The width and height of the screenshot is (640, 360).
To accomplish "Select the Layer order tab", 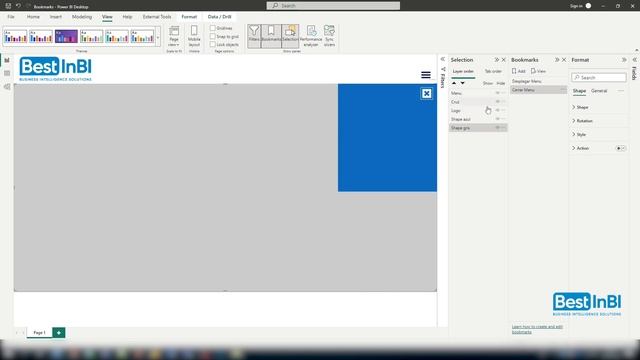I will tap(463, 71).
